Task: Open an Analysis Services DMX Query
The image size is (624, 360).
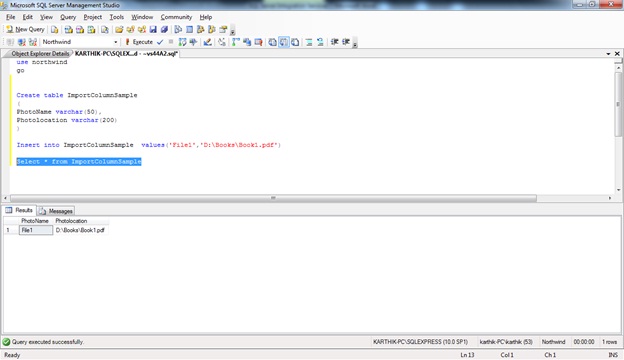Action: click(80, 29)
